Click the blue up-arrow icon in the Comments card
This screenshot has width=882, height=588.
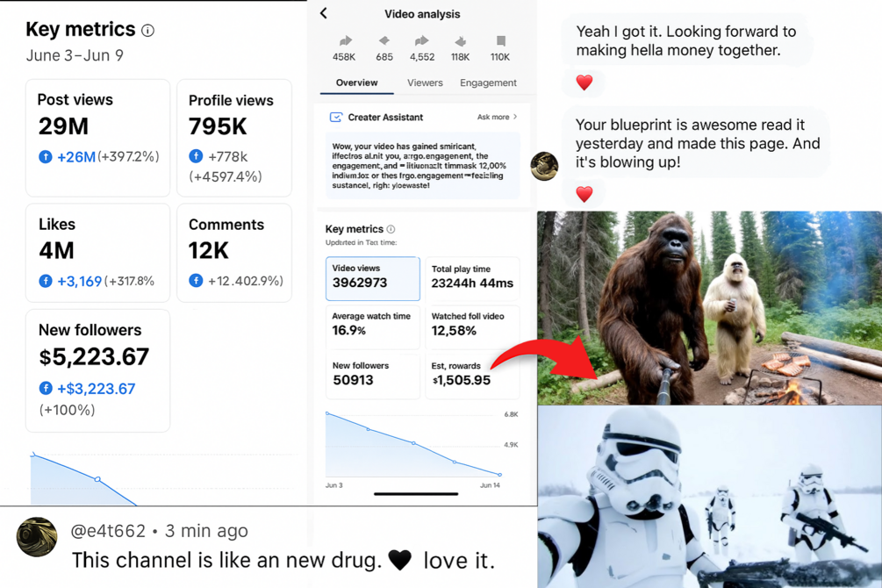pos(196,280)
